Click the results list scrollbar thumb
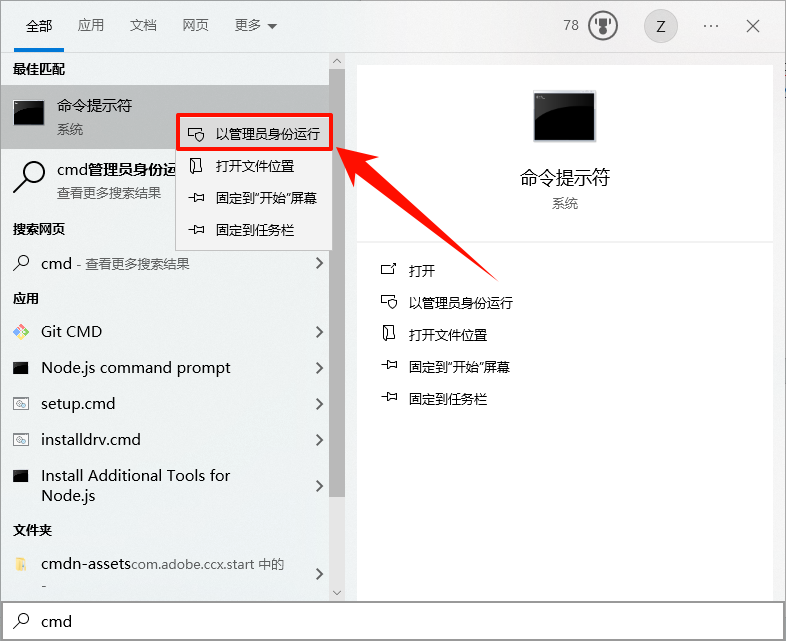This screenshot has width=786, height=641. (337, 283)
